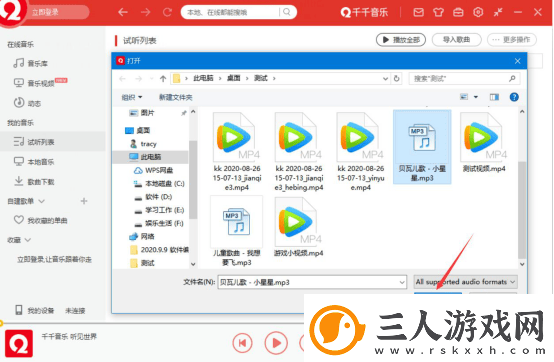
Task: Select kk 2020-08-26 15-07-13_yinyue.mp4 file
Action: point(360,152)
